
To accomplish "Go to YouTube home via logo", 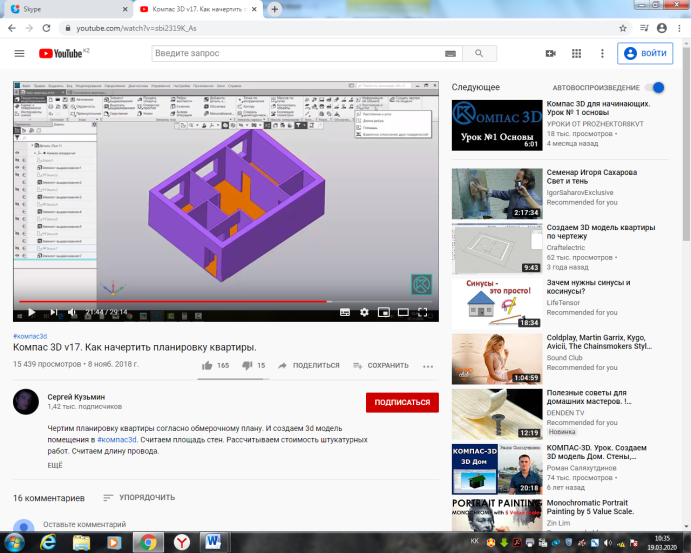I will coord(61,53).
